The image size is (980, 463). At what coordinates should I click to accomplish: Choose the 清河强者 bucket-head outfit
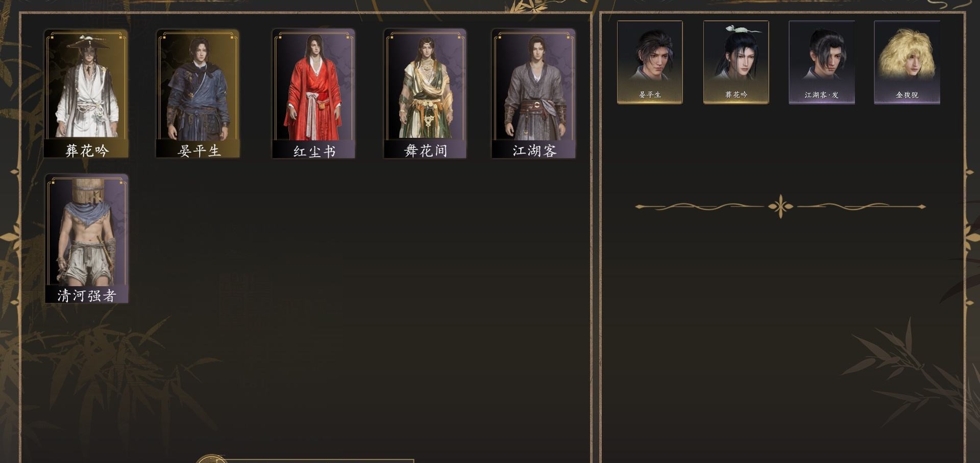click(86, 239)
